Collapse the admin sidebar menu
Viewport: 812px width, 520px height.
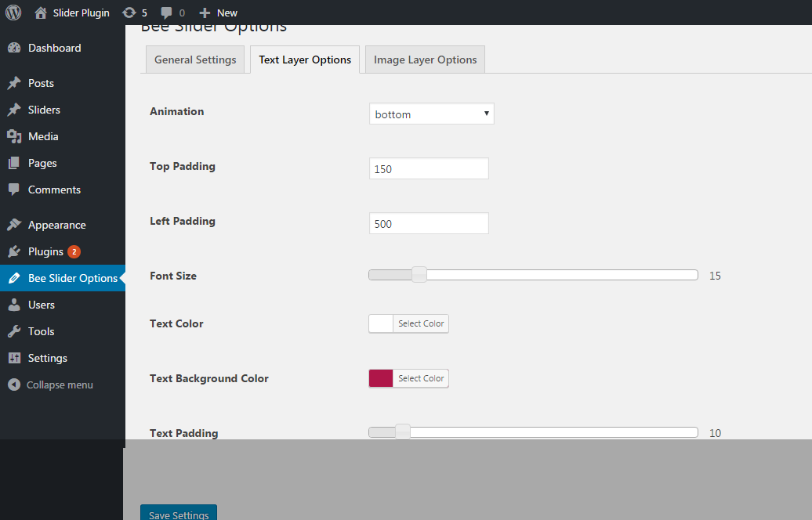pyautogui.click(x=60, y=385)
